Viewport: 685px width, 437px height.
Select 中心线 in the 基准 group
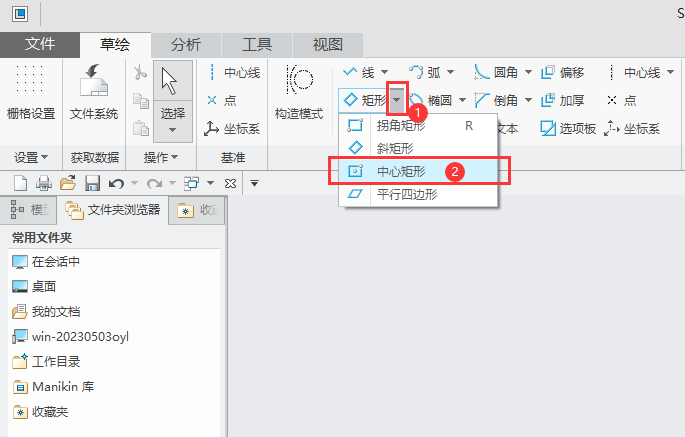[234, 73]
